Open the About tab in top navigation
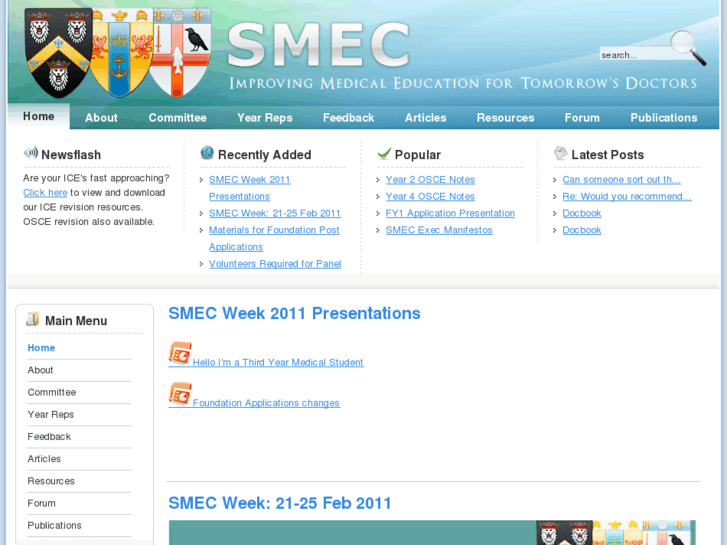727x545 pixels. pyautogui.click(x=101, y=118)
